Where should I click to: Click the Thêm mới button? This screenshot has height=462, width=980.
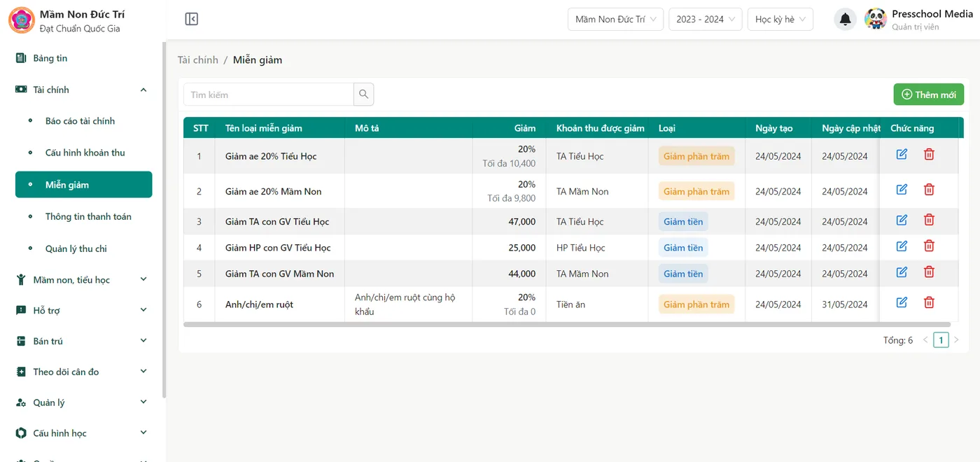[x=928, y=94]
